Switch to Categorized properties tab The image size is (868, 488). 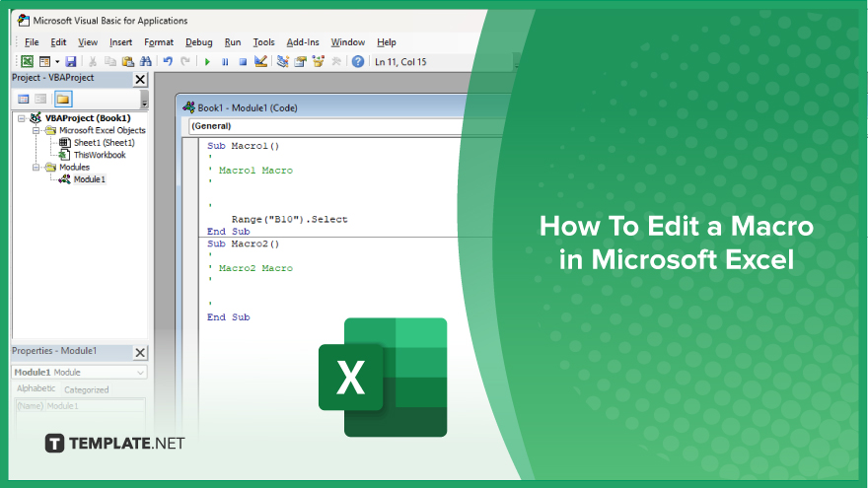pyautogui.click(x=87, y=389)
